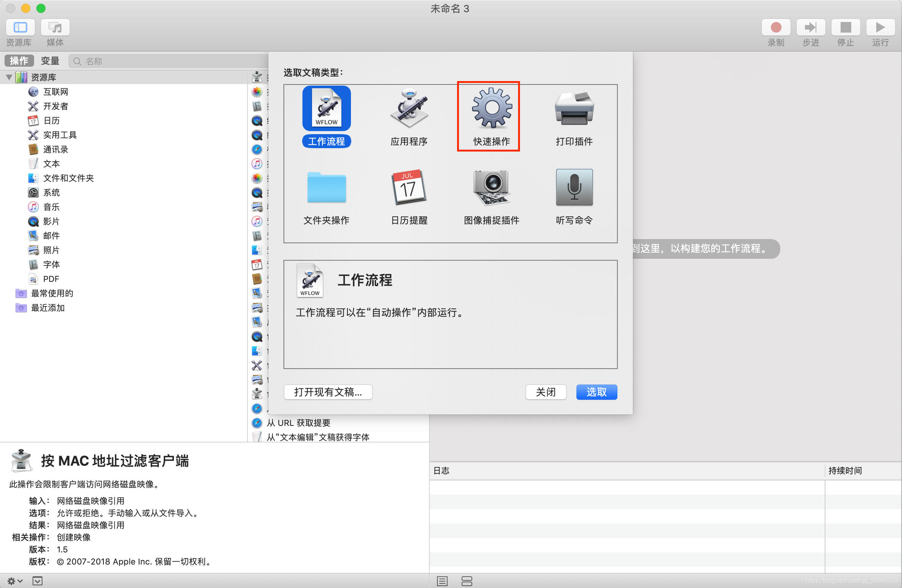Image resolution: width=902 pixels, height=588 pixels.
Task: Run the workflow with 运行 button
Action: click(880, 28)
